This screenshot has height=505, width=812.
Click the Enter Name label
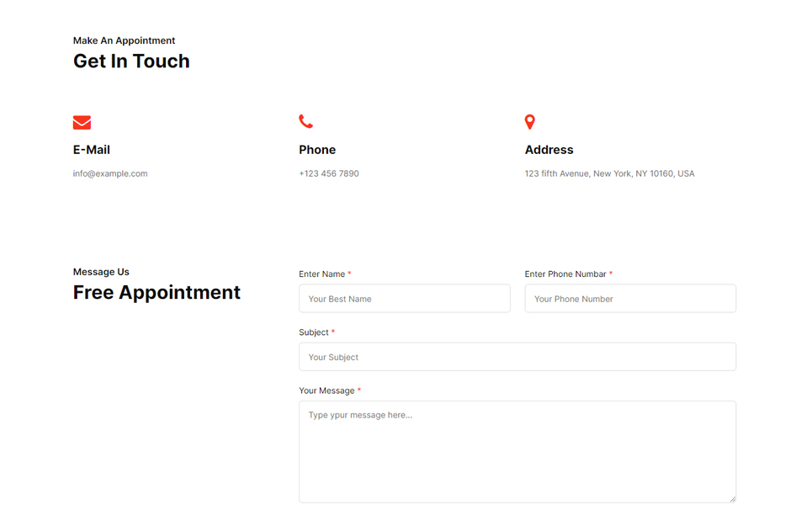[322, 274]
